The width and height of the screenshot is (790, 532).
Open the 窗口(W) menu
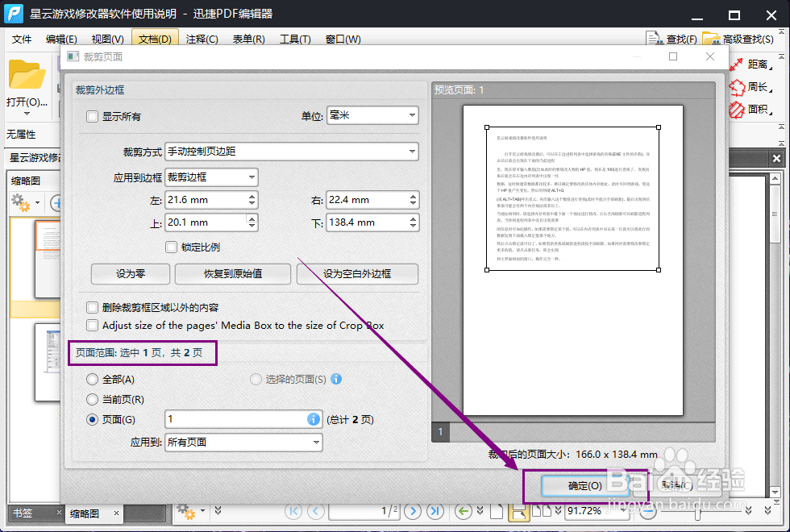click(343, 39)
